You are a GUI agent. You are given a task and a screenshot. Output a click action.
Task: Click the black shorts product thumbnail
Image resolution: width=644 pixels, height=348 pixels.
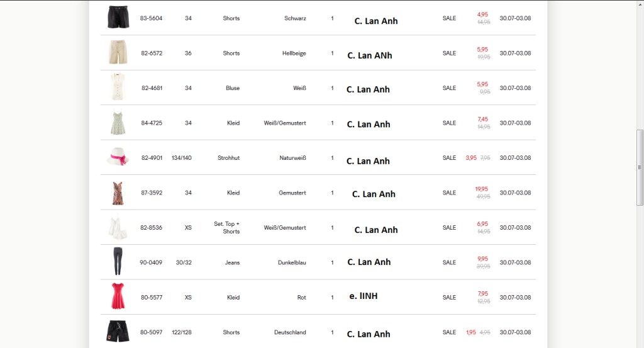tap(118, 17)
